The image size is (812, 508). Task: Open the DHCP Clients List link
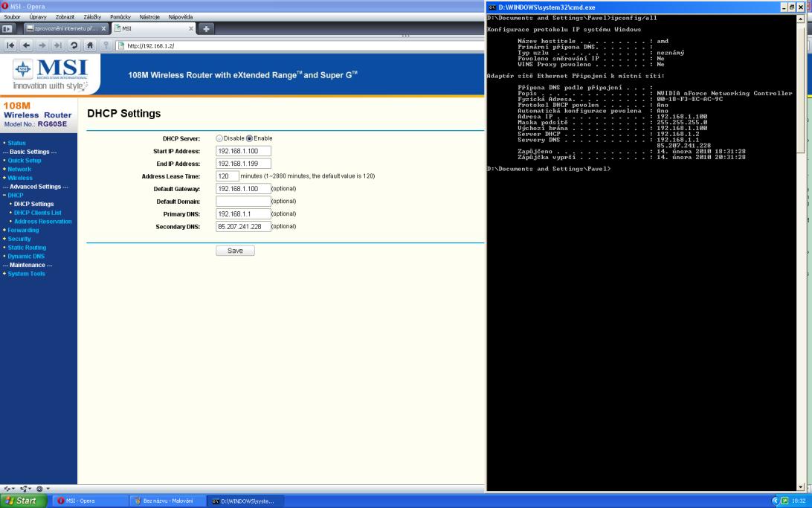[37, 213]
